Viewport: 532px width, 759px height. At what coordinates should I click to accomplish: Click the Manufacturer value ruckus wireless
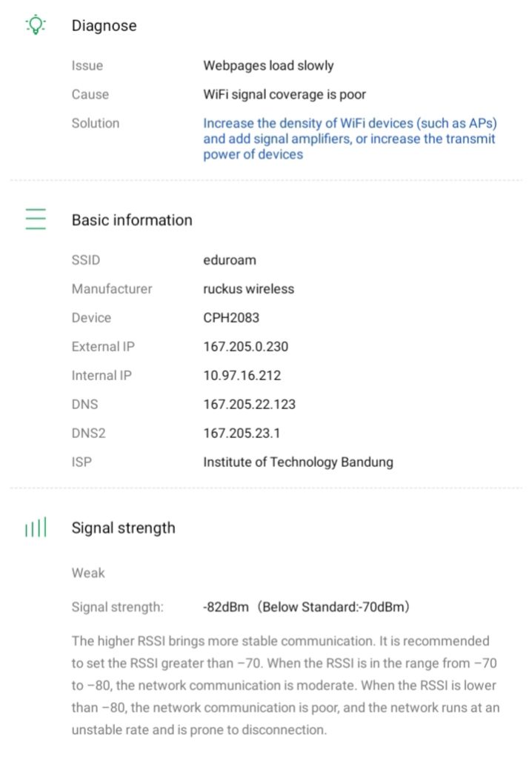(x=248, y=289)
